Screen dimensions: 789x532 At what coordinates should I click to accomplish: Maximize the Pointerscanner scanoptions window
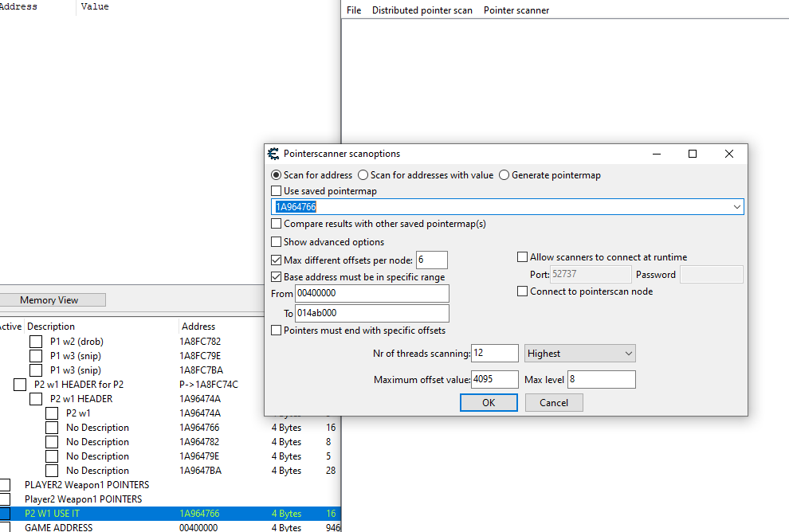point(692,154)
